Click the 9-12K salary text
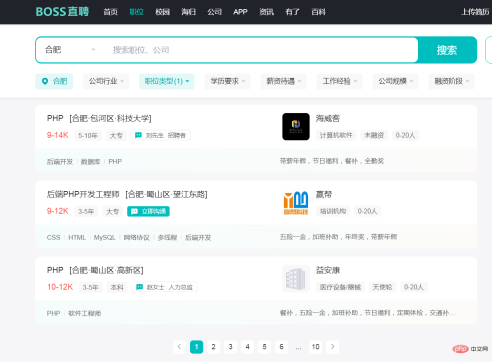This screenshot has width=492, height=362. (57, 211)
